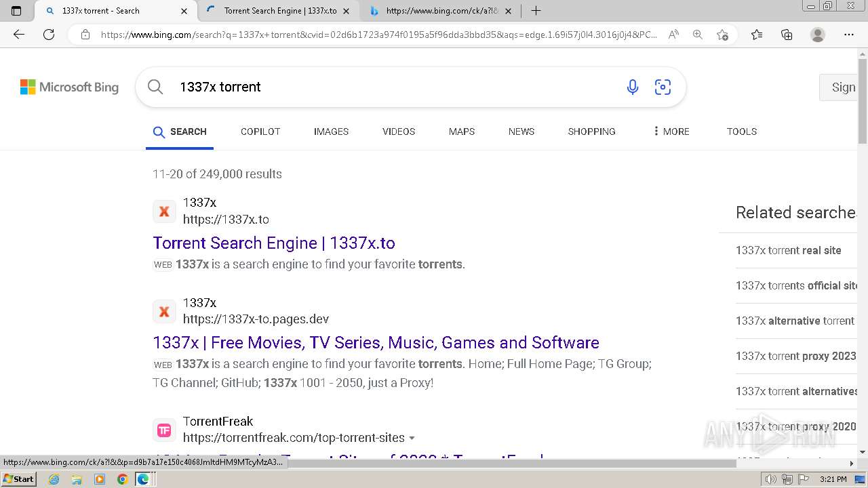Open related search 1337x torrents official site
The height and width of the screenshot is (488, 868).
click(797, 285)
